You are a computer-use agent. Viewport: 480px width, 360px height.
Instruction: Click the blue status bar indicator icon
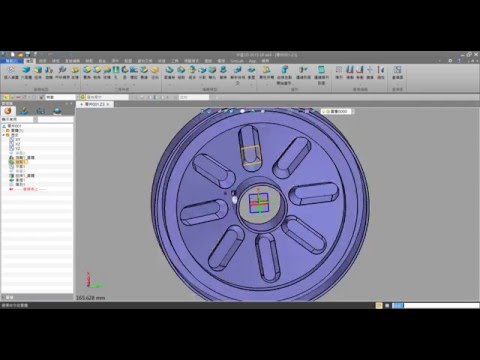pos(397,305)
